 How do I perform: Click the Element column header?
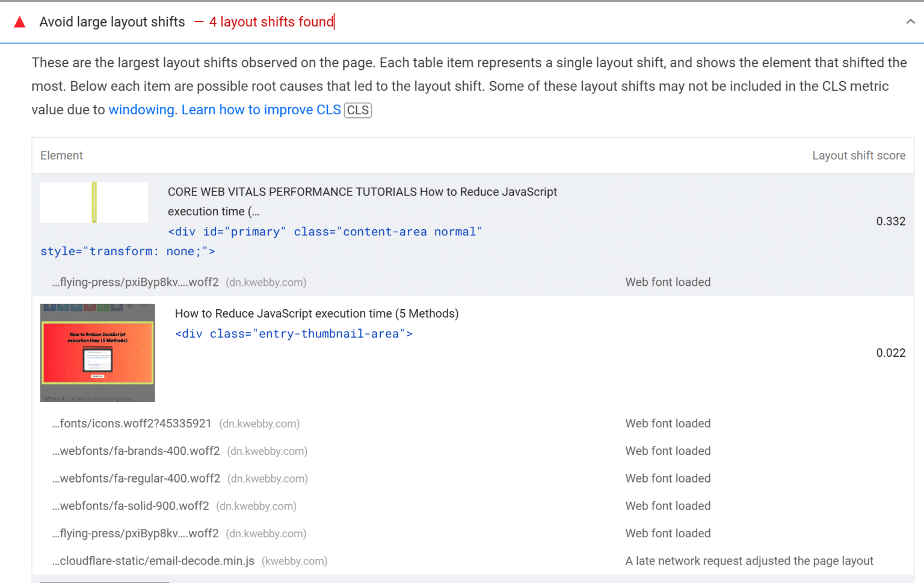(x=61, y=156)
